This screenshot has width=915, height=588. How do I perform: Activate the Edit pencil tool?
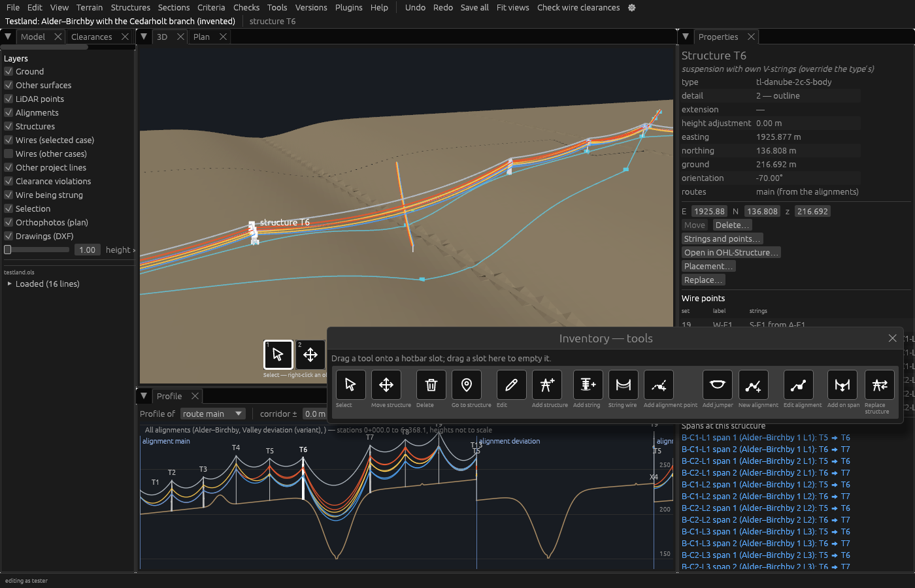tap(512, 385)
